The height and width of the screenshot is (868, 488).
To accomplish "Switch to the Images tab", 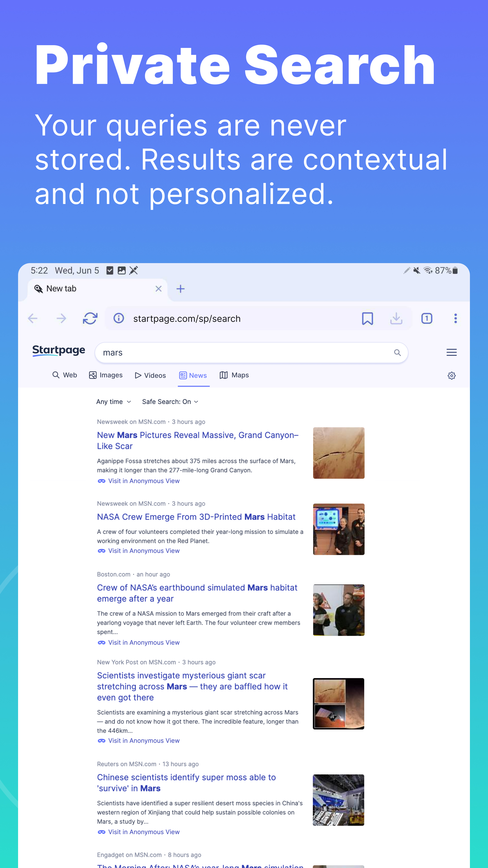I will [106, 375].
